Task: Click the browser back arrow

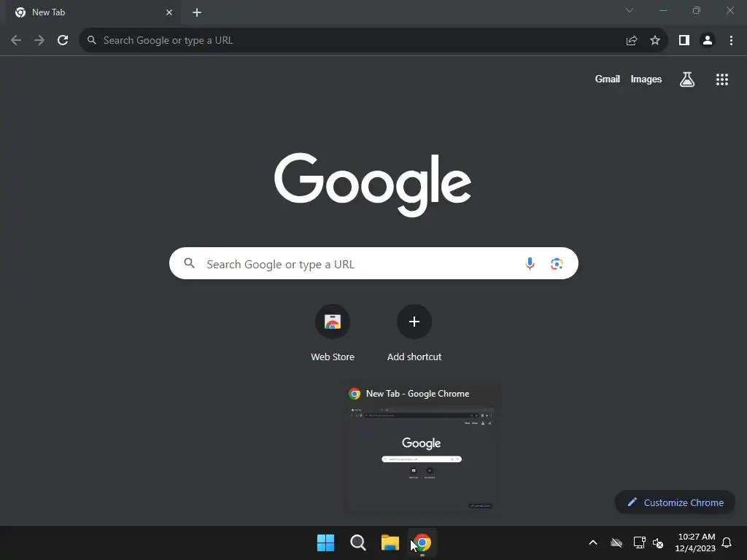Action: pyautogui.click(x=16, y=41)
